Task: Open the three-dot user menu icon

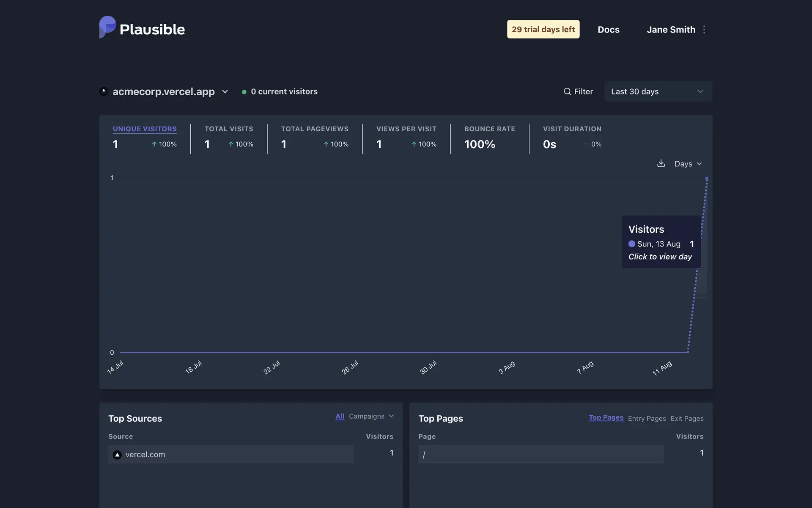Action: pos(704,30)
